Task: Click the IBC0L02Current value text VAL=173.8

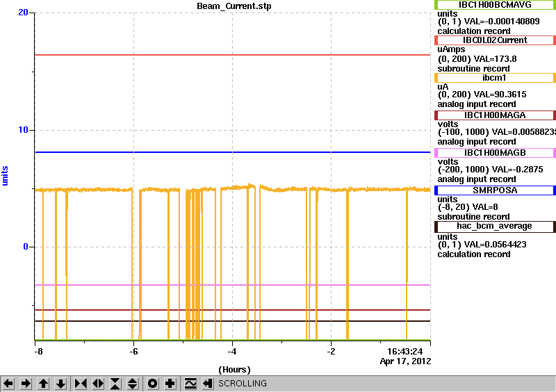Action: [x=491, y=58]
